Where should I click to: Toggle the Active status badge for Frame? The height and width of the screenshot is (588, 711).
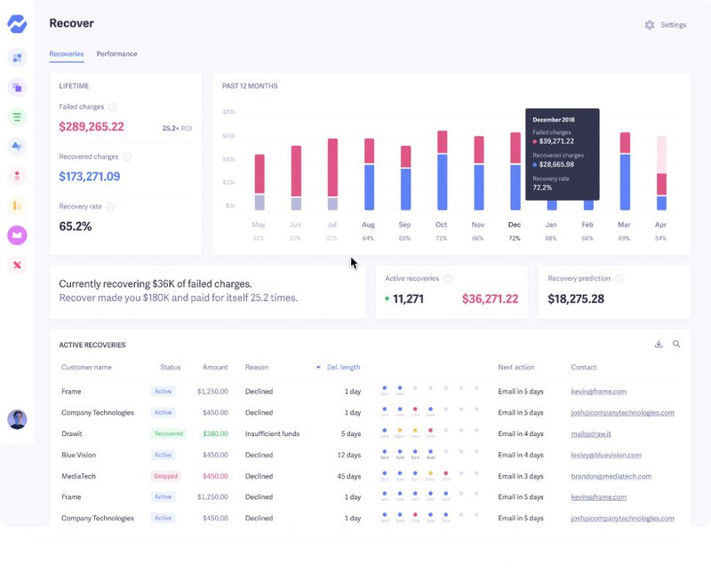pyautogui.click(x=164, y=391)
